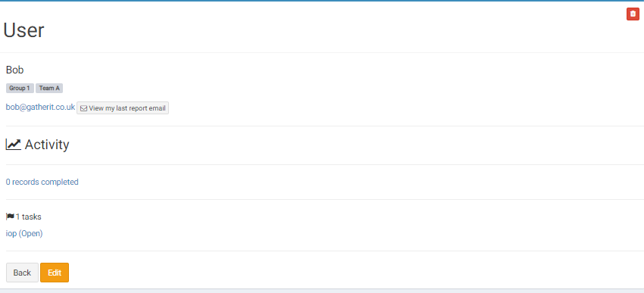Click the Activity line chart icon

(13, 145)
